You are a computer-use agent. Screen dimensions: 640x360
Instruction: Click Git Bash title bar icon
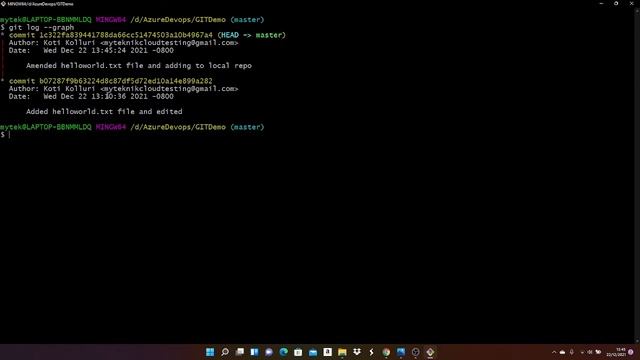tap(3, 4)
